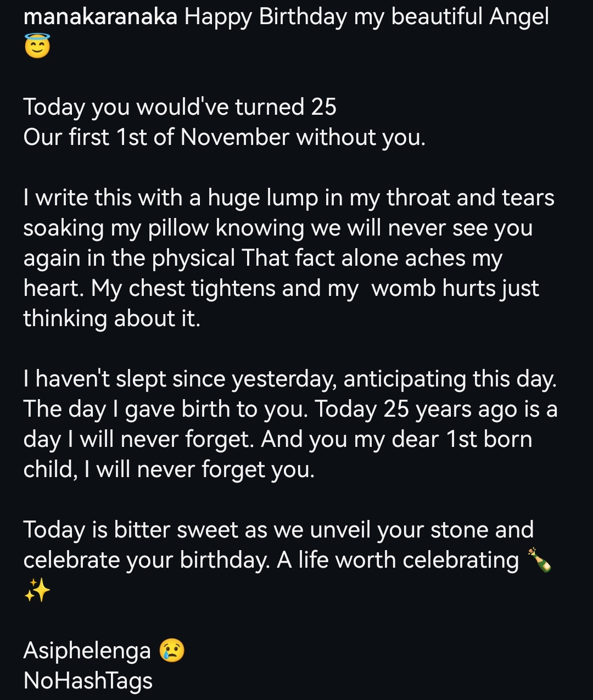Image resolution: width=593 pixels, height=700 pixels.
Task: Click the sparkles emoji
Action: (37, 591)
